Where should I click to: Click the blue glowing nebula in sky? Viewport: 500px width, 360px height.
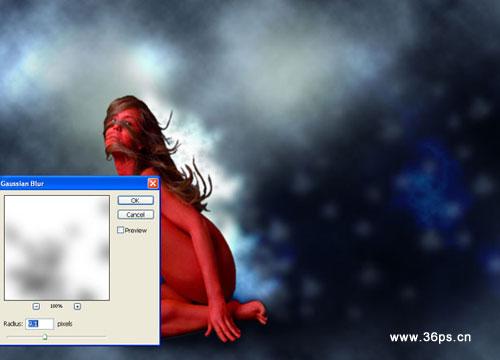tap(432, 187)
